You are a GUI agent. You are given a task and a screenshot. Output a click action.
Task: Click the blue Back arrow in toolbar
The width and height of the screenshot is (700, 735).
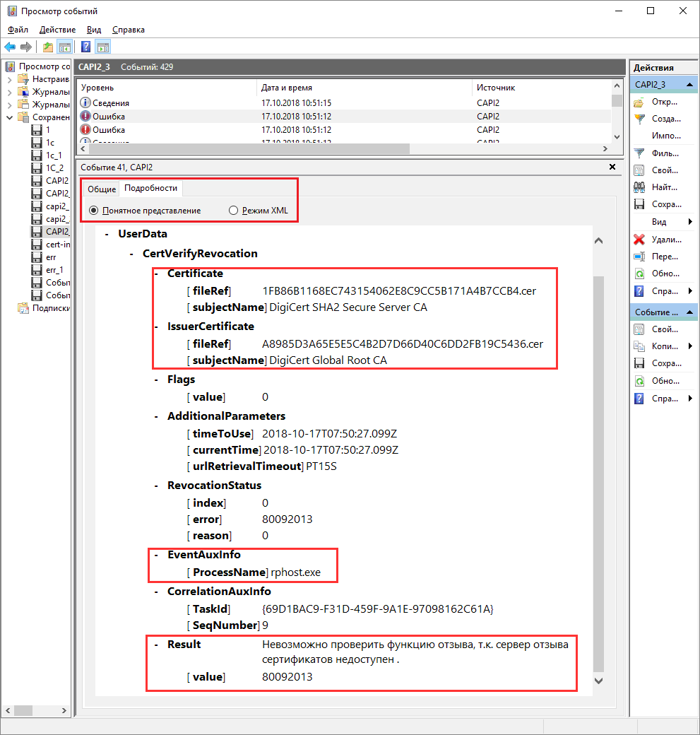coord(10,47)
